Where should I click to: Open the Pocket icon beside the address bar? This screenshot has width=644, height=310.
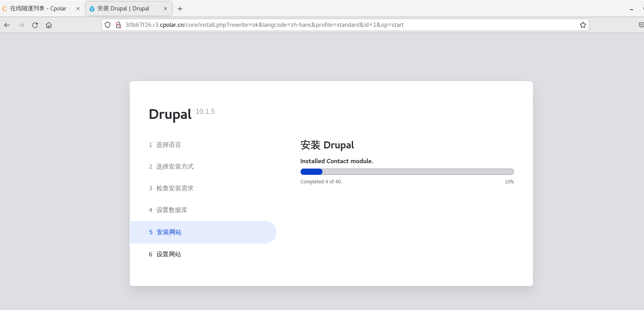click(x=641, y=25)
